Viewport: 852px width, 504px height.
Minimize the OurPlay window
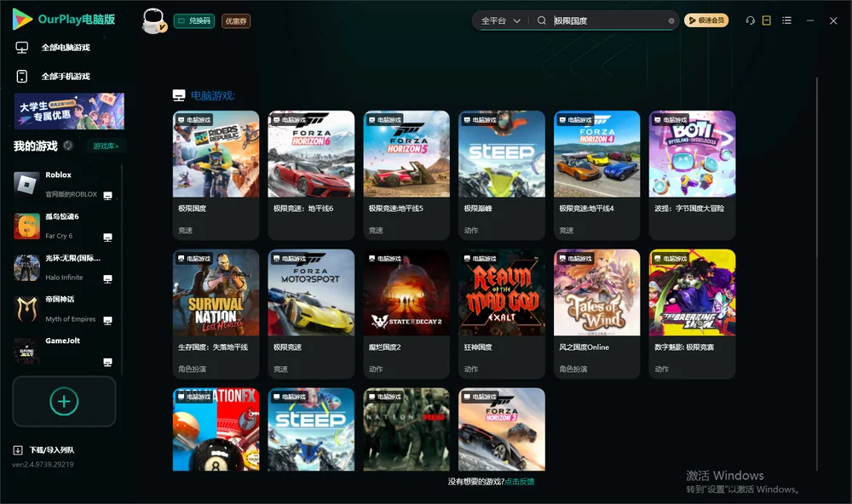point(810,20)
